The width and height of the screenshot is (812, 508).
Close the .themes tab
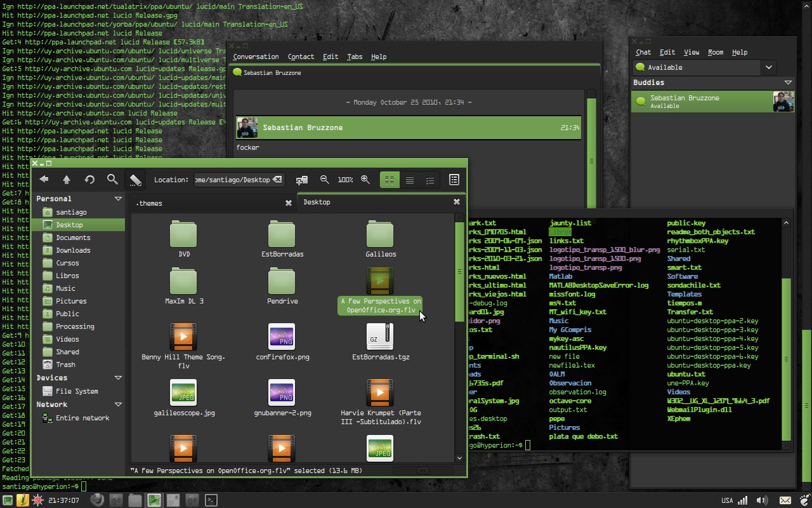289,203
